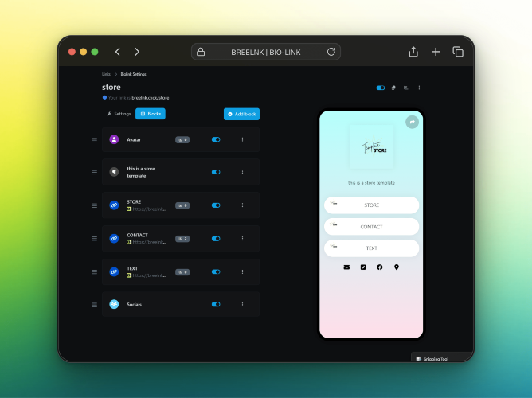Click the heading block icon for 'this is a store template'
The height and width of the screenshot is (398, 532).
tap(114, 172)
